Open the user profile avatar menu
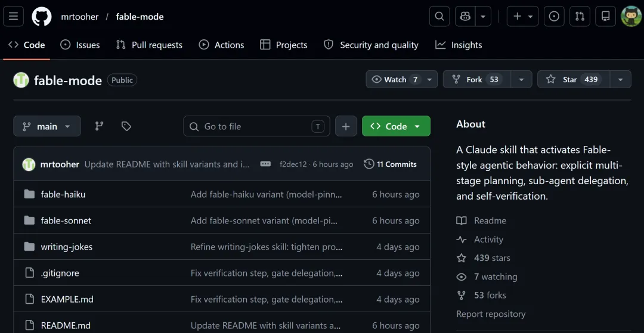644x333 pixels. pos(631,17)
